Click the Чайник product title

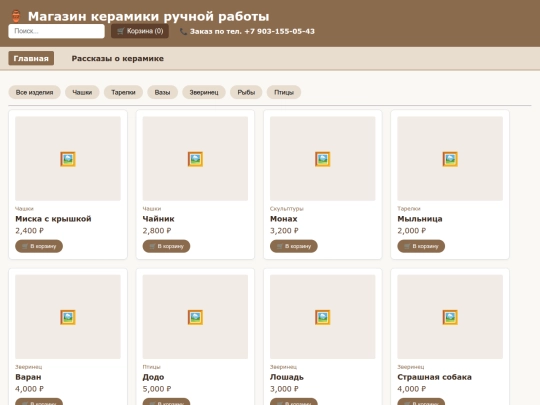158,219
